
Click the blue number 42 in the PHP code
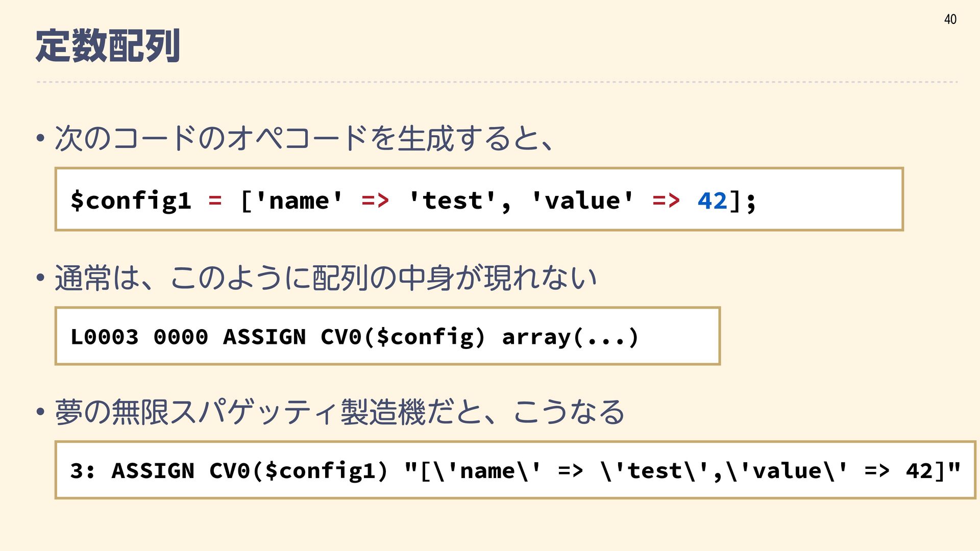tap(712, 200)
